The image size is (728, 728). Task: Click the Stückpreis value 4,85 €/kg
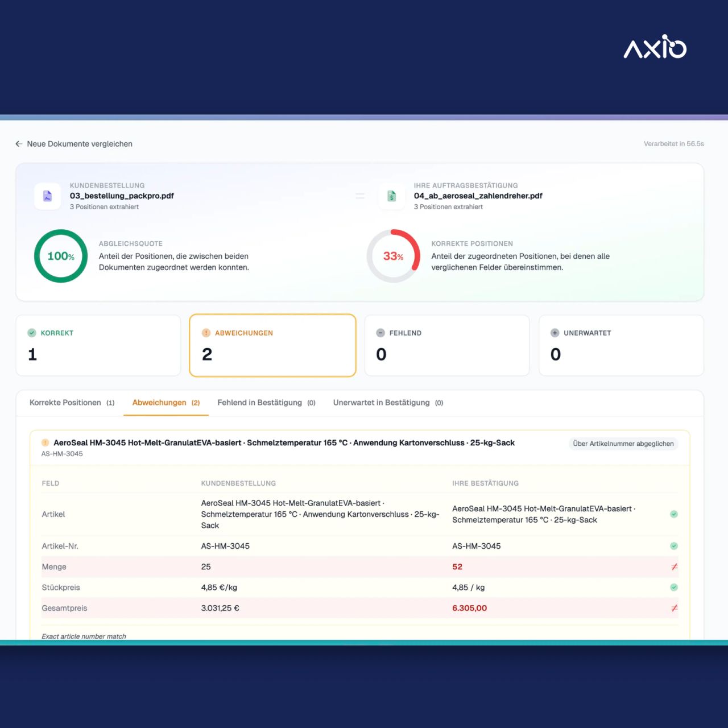219,588
